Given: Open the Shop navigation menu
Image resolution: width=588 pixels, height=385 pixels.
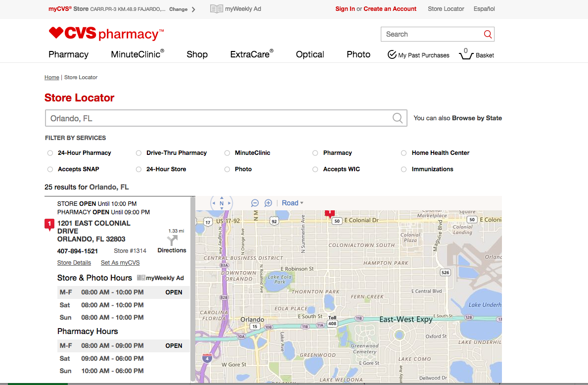Looking at the screenshot, I should [x=197, y=54].
